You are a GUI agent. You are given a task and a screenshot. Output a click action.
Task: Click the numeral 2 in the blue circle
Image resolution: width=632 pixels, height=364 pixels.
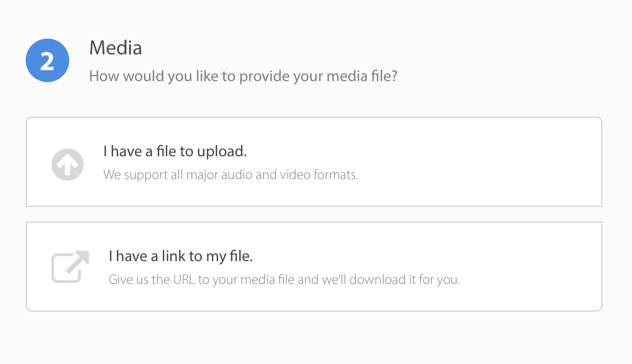point(47,61)
